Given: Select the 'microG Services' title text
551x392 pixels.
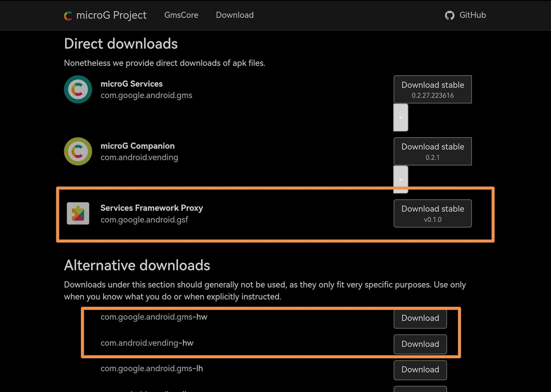Looking at the screenshot, I should click(132, 84).
